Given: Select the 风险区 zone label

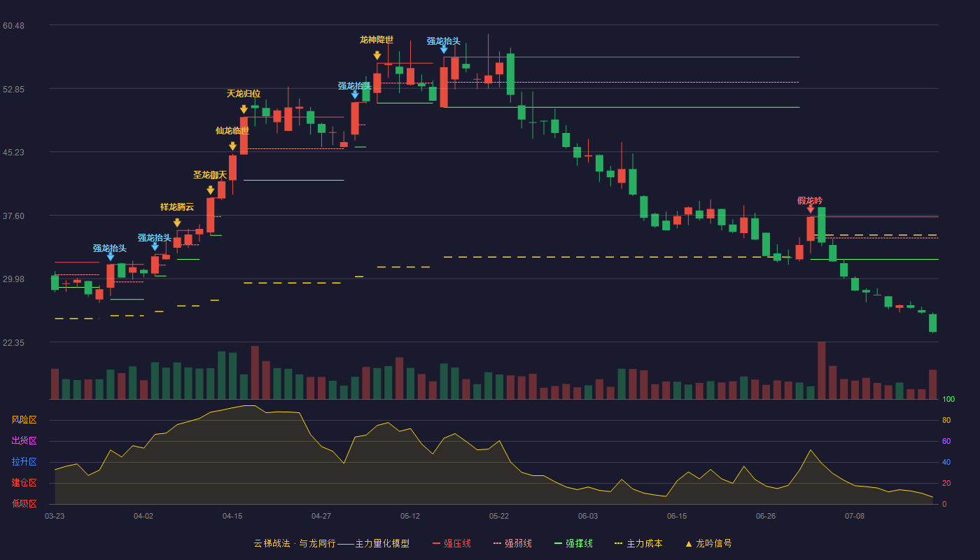Looking at the screenshot, I should point(24,420).
